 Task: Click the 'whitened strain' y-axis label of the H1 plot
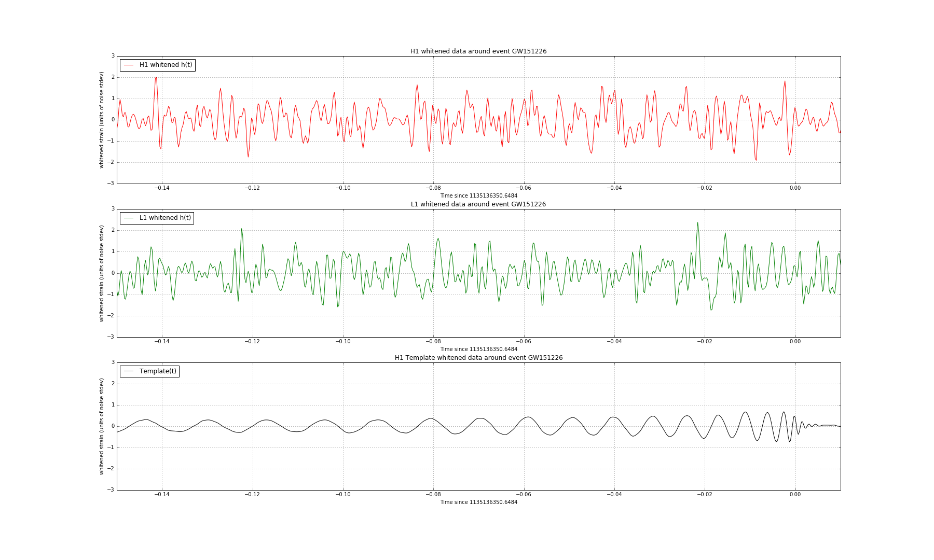tap(102, 120)
